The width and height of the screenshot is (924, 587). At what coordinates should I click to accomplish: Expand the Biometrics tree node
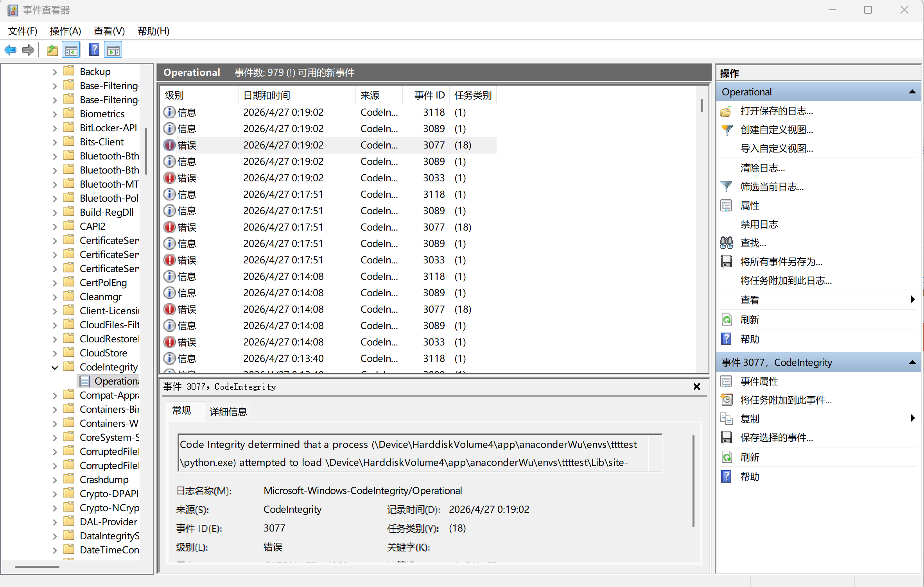click(x=54, y=113)
